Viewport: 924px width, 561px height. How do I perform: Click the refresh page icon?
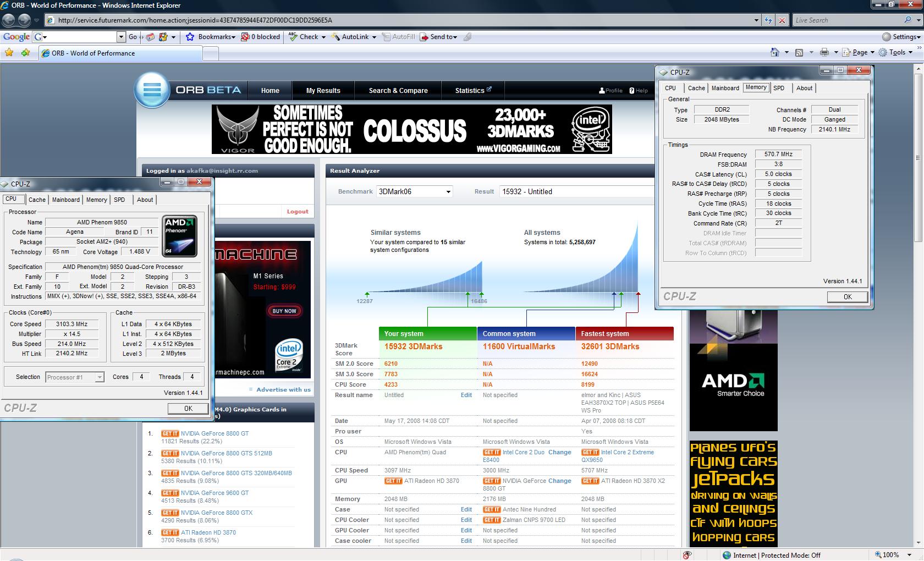pyautogui.click(x=768, y=20)
